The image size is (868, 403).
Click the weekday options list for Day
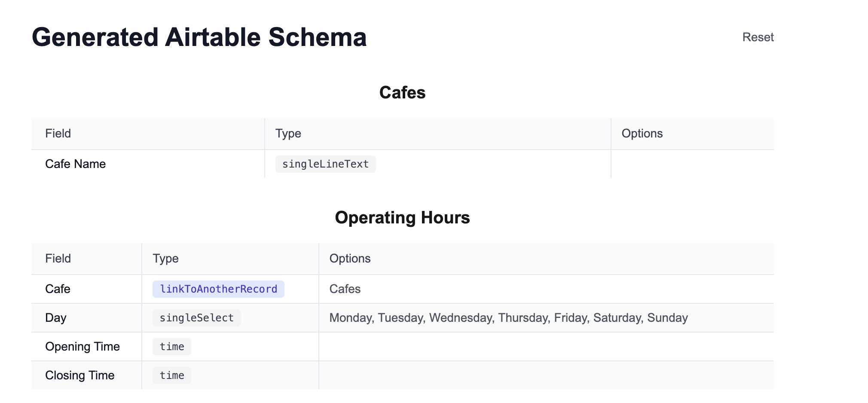(508, 318)
